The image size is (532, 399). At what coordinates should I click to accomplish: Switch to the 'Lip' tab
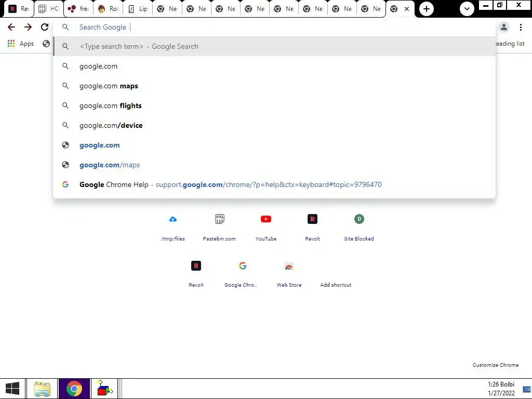tap(137, 9)
